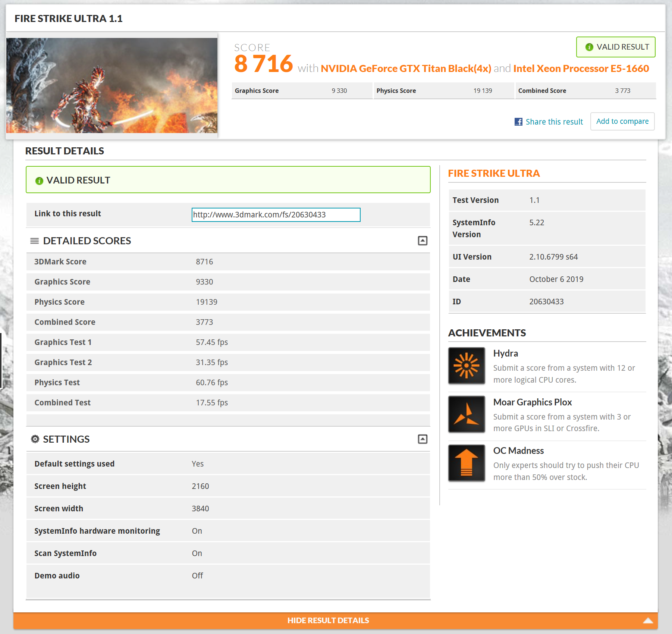Click Demo audio value Off
Screen dimensions: 672x634
(x=197, y=576)
